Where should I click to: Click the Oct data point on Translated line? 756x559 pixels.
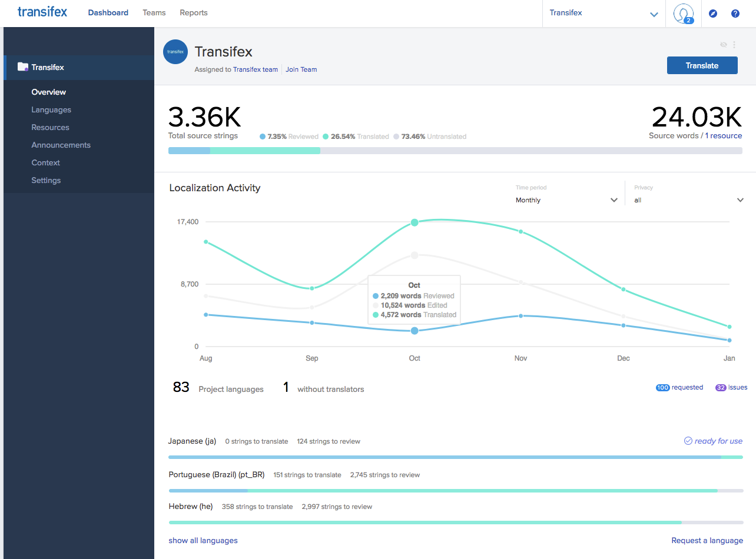pos(415,222)
